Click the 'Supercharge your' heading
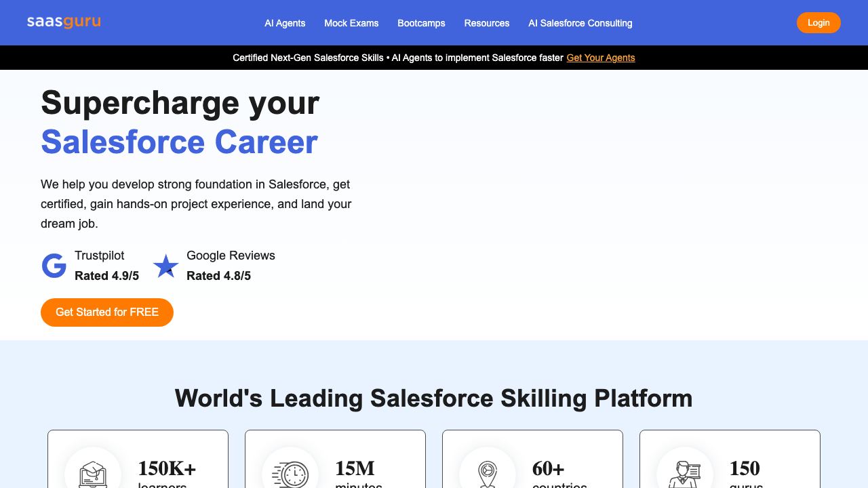 (x=180, y=103)
